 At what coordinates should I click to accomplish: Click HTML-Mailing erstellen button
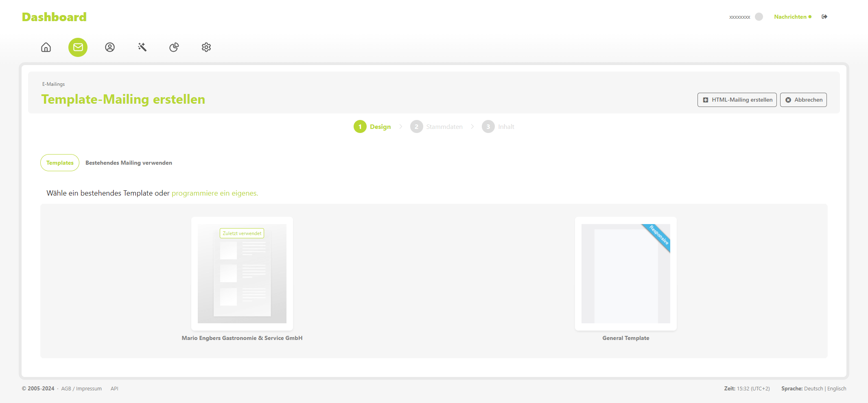pyautogui.click(x=737, y=100)
